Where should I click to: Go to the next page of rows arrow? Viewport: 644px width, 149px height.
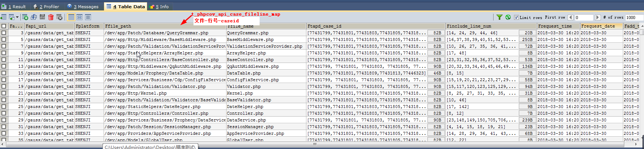[598, 18]
